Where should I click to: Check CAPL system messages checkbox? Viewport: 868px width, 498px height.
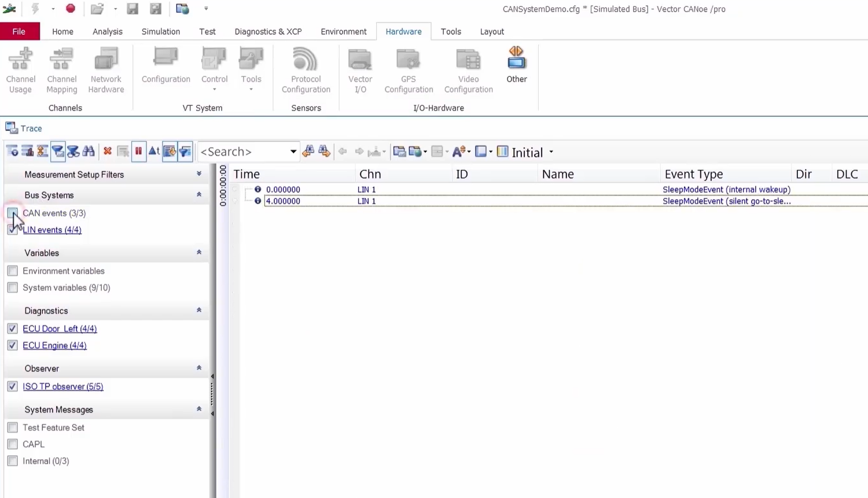coord(12,444)
